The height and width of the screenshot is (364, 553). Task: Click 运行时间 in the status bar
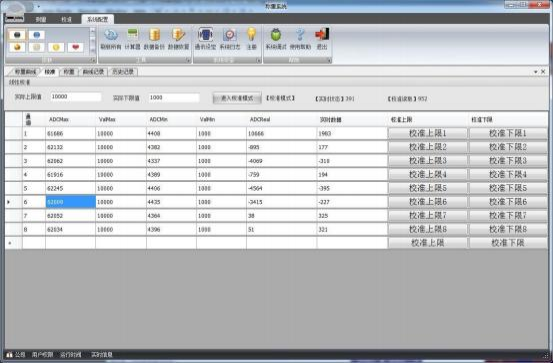tap(71, 355)
